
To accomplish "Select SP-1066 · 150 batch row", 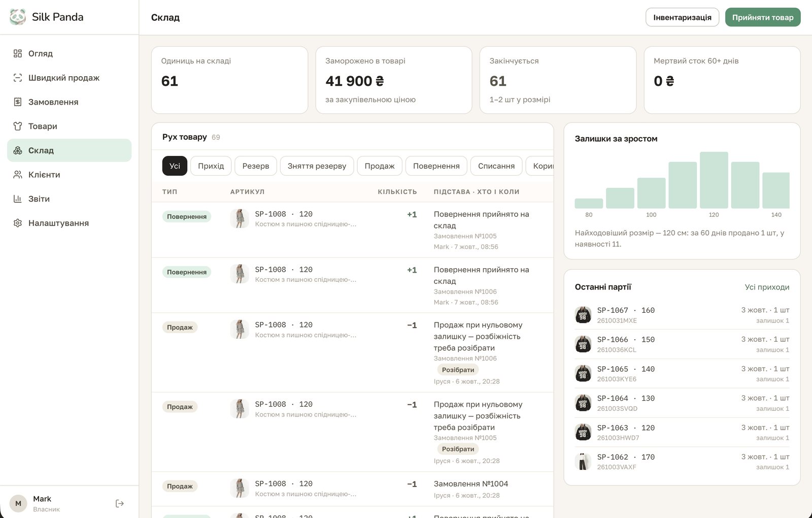I will point(682,344).
